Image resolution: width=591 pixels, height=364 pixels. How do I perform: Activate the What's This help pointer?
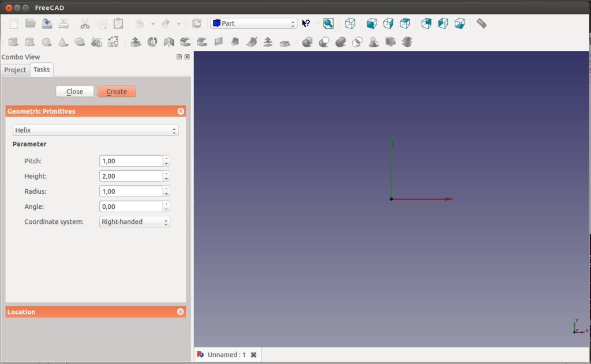306,24
